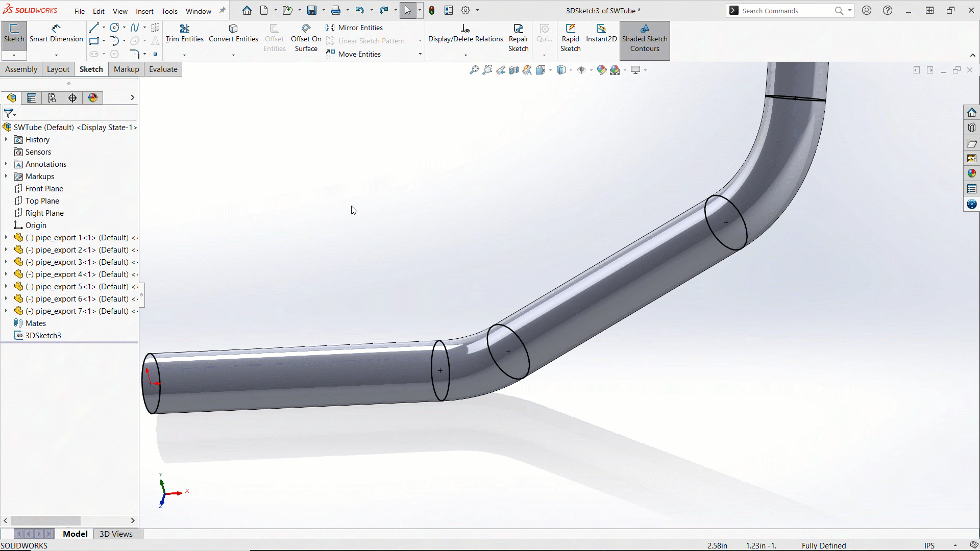Click Move Entities button
Viewport: 980px width, 551px height.
pyautogui.click(x=353, y=54)
